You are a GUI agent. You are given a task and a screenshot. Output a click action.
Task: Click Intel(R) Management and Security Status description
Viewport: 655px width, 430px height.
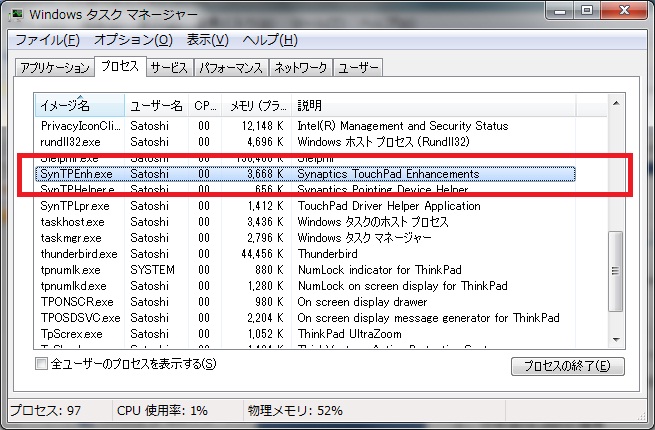[x=403, y=126]
